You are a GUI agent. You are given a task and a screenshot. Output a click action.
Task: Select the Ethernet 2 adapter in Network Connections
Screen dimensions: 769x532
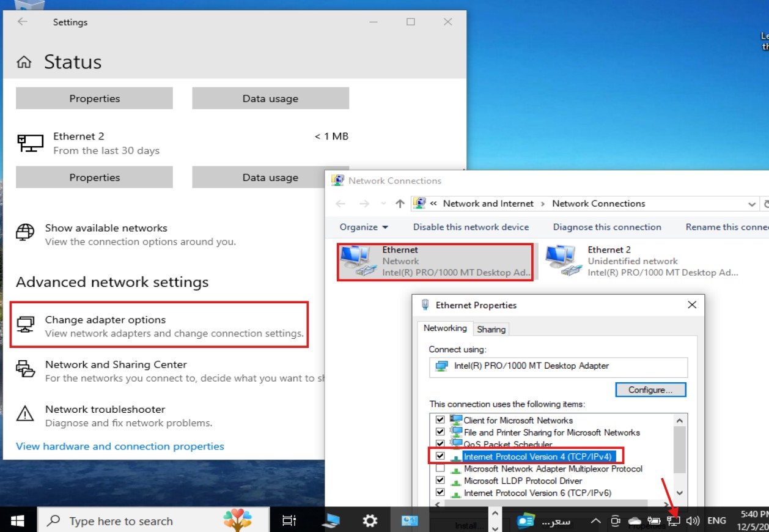click(x=642, y=261)
